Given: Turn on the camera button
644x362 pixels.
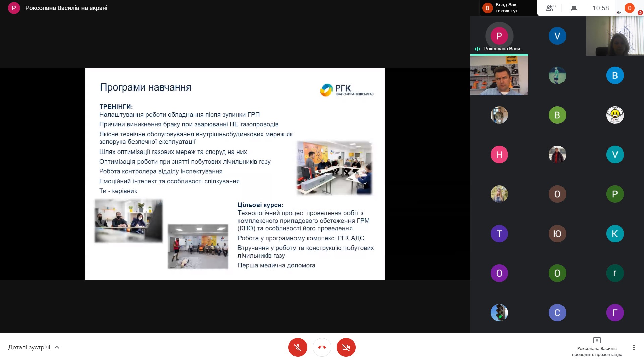Looking at the screenshot, I should click(346, 347).
